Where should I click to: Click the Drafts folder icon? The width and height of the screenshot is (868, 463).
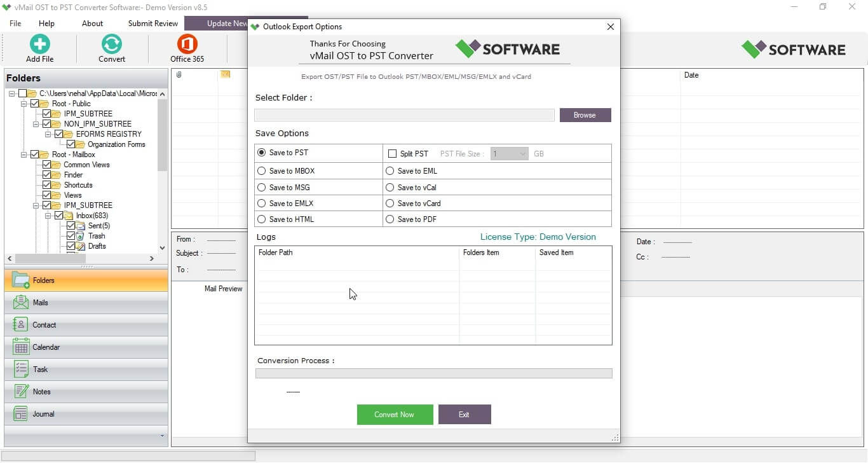(81, 246)
